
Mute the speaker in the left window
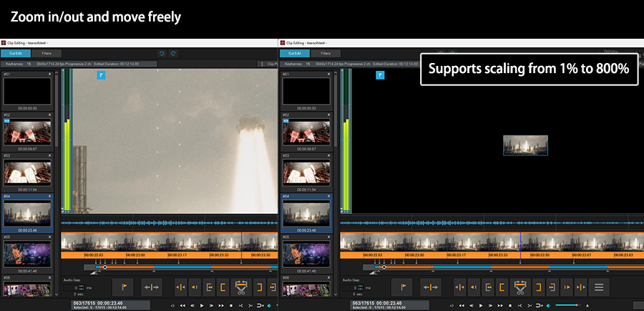(269, 306)
